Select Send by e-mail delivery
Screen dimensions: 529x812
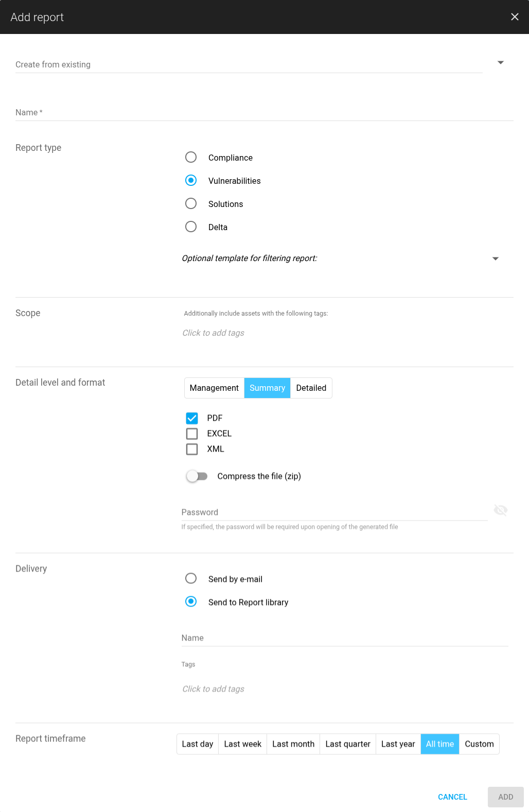191,578
